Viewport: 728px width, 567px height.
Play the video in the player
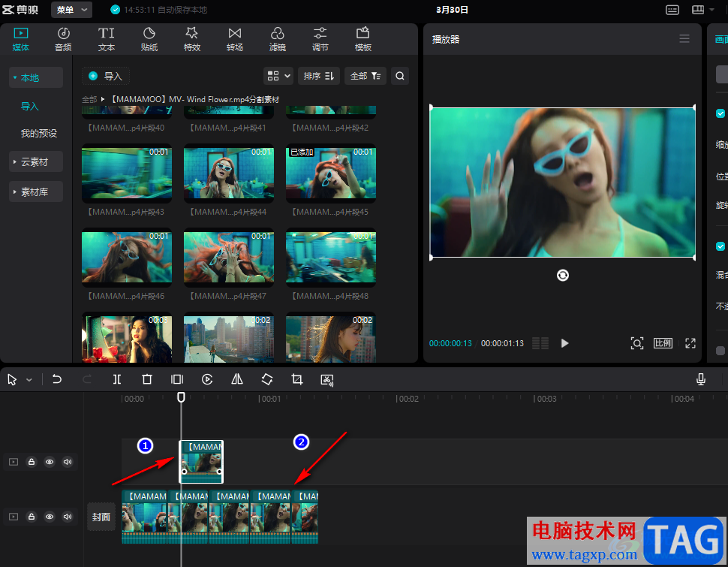coord(564,343)
